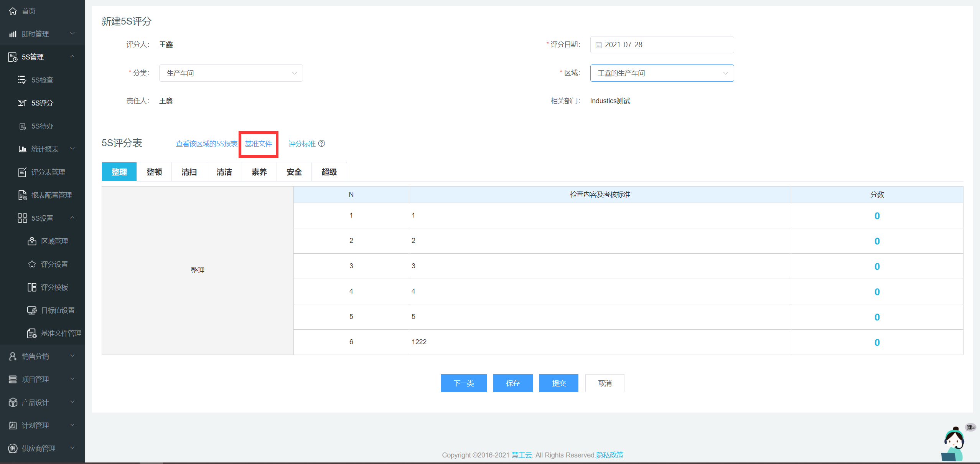Click the 下一类 button

(463, 383)
